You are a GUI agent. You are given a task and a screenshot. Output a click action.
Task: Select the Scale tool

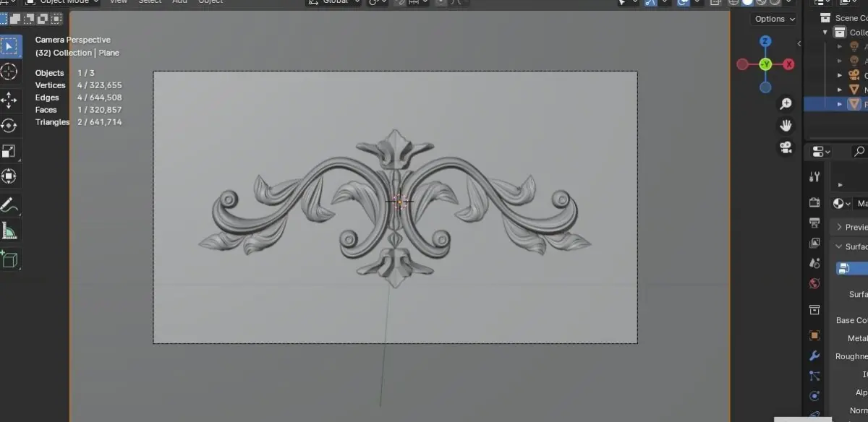pyautogui.click(x=9, y=150)
